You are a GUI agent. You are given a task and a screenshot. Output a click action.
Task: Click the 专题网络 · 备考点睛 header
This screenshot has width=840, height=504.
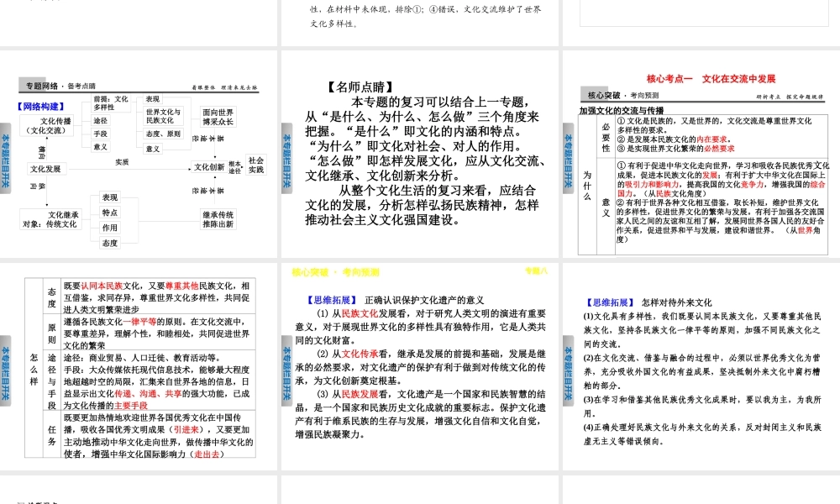pyautogui.click(x=60, y=86)
